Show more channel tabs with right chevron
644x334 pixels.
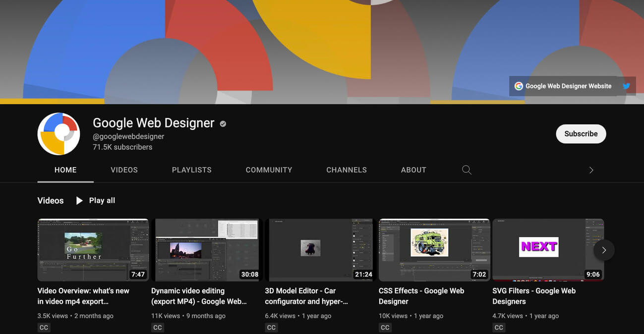click(x=591, y=170)
